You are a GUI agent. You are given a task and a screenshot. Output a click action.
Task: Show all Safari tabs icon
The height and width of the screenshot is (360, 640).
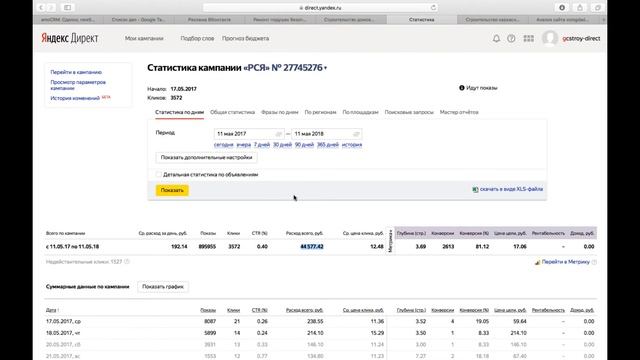(x=598, y=7)
